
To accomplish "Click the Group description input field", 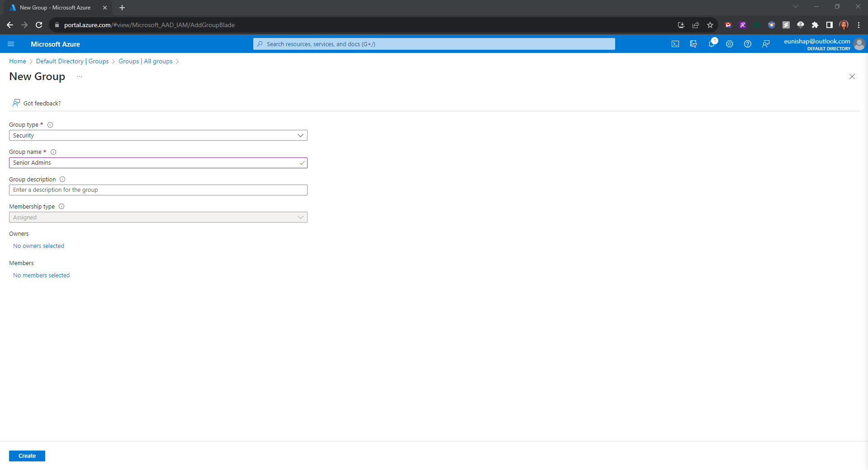I will (158, 190).
